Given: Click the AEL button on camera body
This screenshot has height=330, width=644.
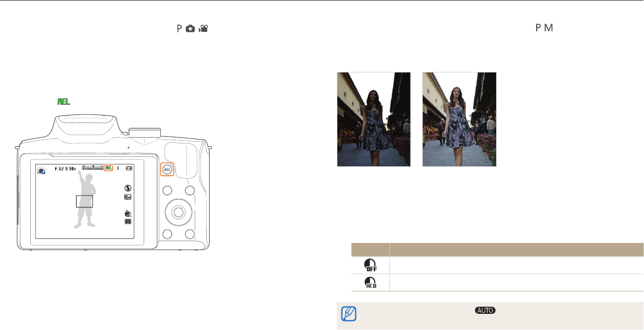Looking at the screenshot, I should (x=167, y=169).
